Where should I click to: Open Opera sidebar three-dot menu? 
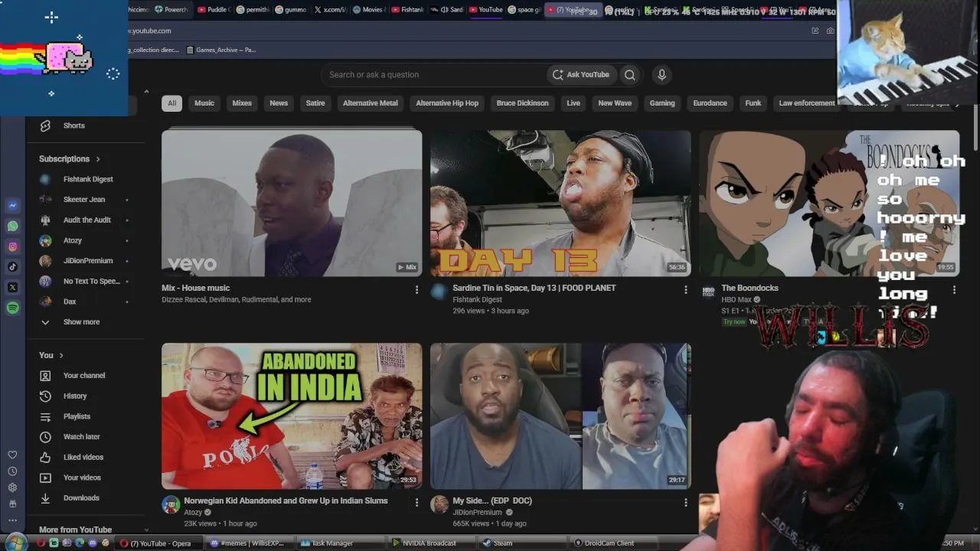[x=12, y=520]
